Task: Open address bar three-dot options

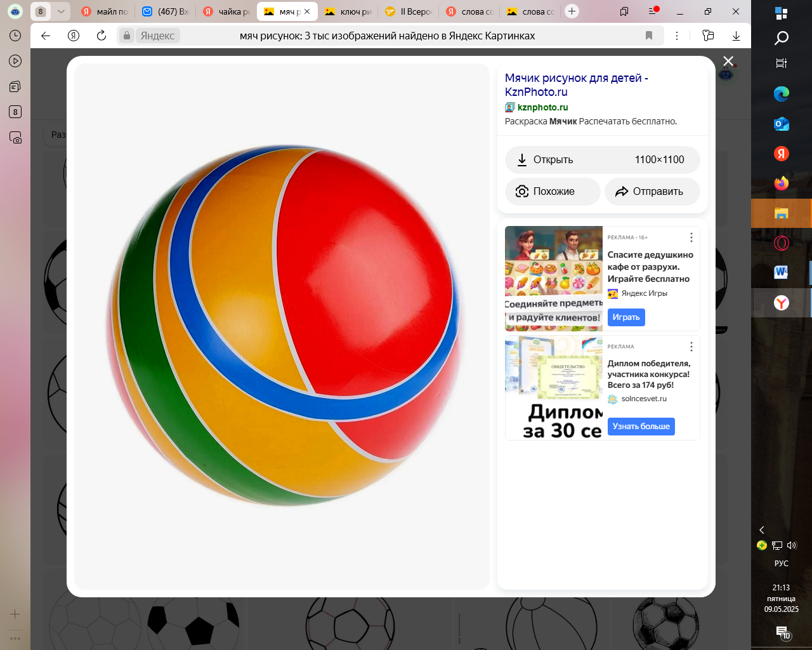Action: pos(677,36)
